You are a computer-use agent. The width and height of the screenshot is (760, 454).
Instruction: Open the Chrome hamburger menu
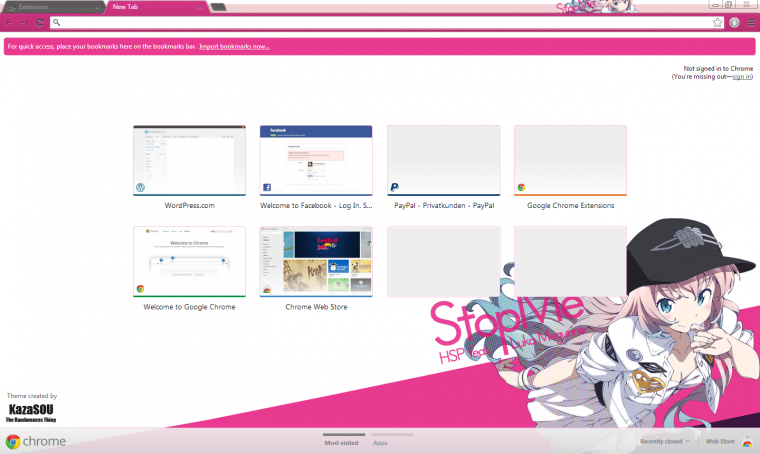pyautogui.click(x=751, y=22)
